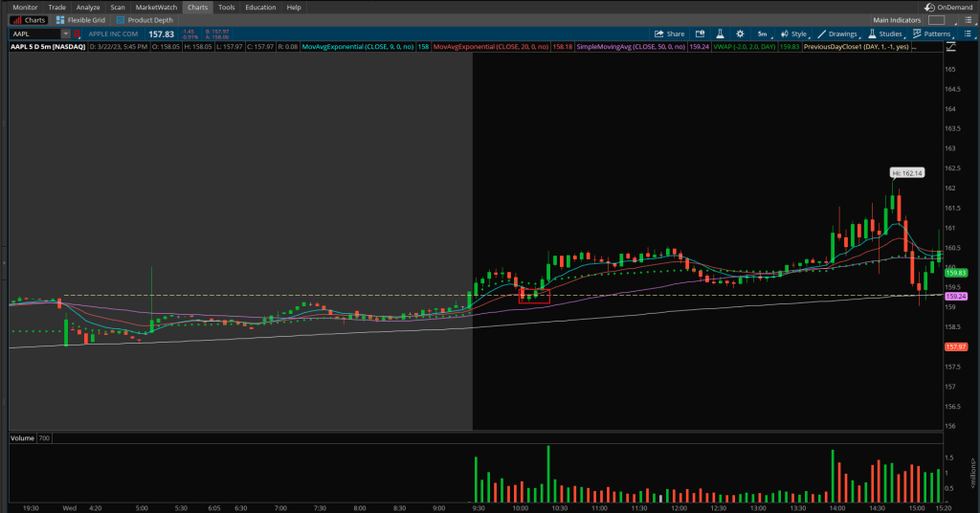Image resolution: width=980 pixels, height=513 pixels.
Task: Click the APPLE INC COM company name
Action: pos(113,33)
